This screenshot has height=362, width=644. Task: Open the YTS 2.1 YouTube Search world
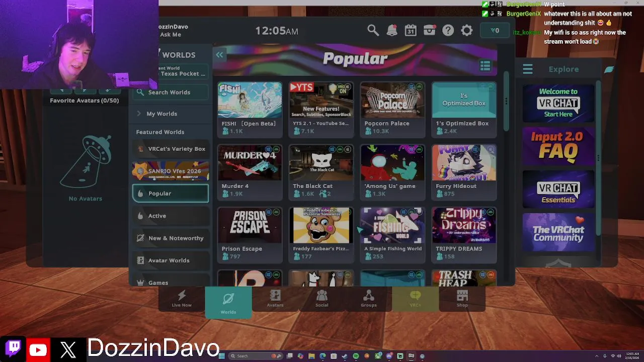pos(321,109)
